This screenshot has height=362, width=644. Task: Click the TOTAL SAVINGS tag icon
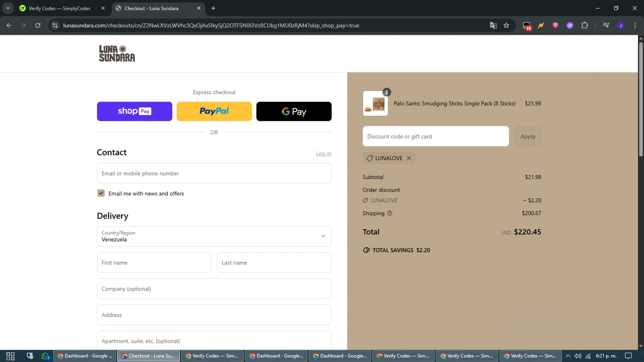click(x=366, y=250)
